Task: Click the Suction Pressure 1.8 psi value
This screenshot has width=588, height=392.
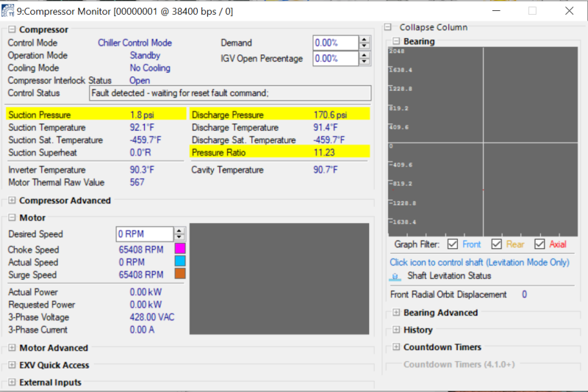Action: (x=142, y=115)
